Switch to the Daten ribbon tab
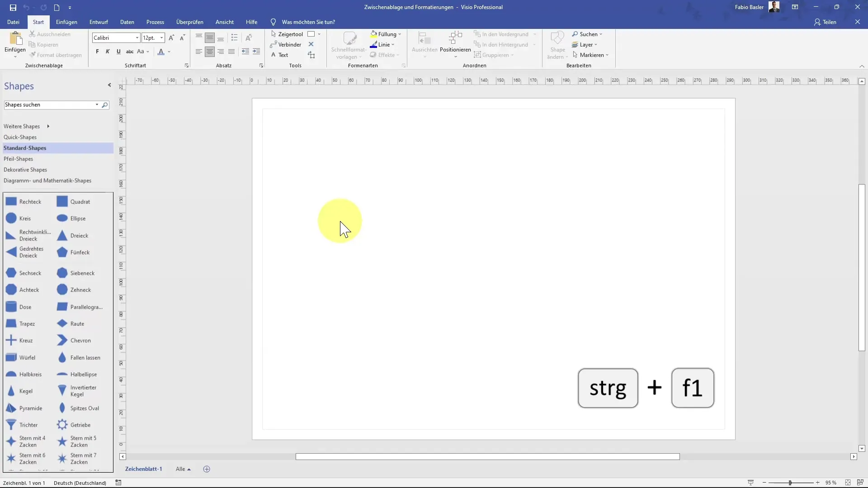The width and height of the screenshot is (868, 488). (127, 22)
